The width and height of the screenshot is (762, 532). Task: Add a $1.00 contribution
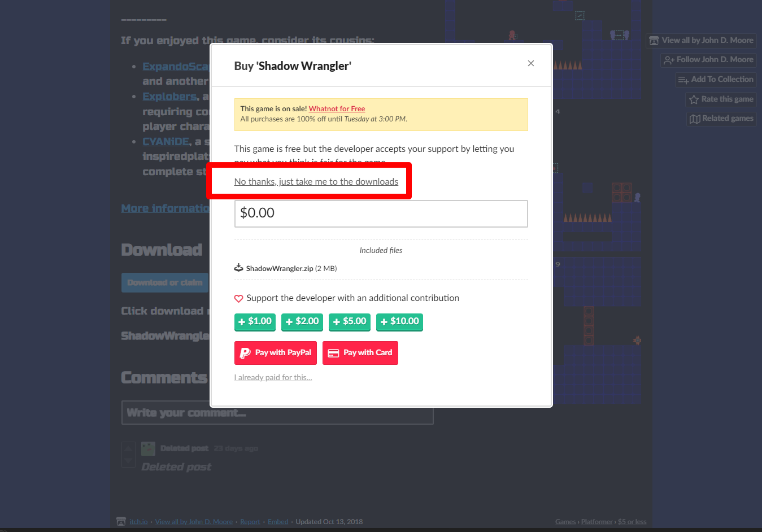(x=255, y=321)
